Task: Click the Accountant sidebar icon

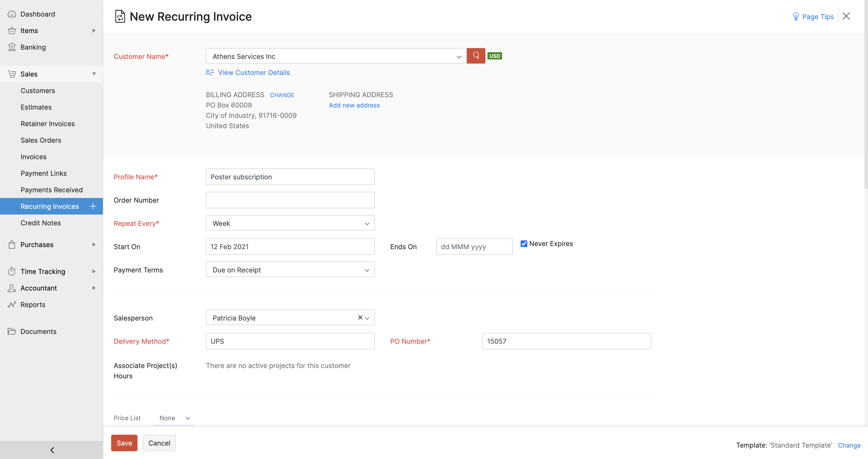Action: coord(12,287)
